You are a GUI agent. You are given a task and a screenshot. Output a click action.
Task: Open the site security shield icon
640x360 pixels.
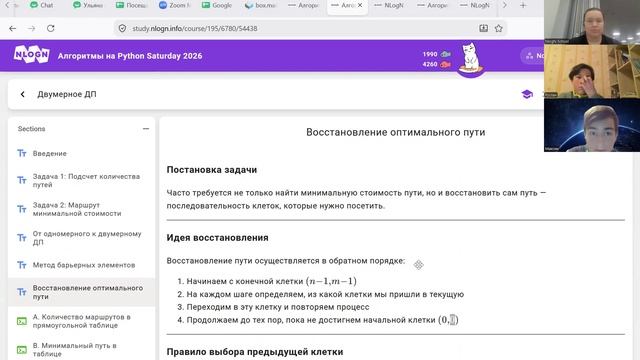[x=122, y=29]
